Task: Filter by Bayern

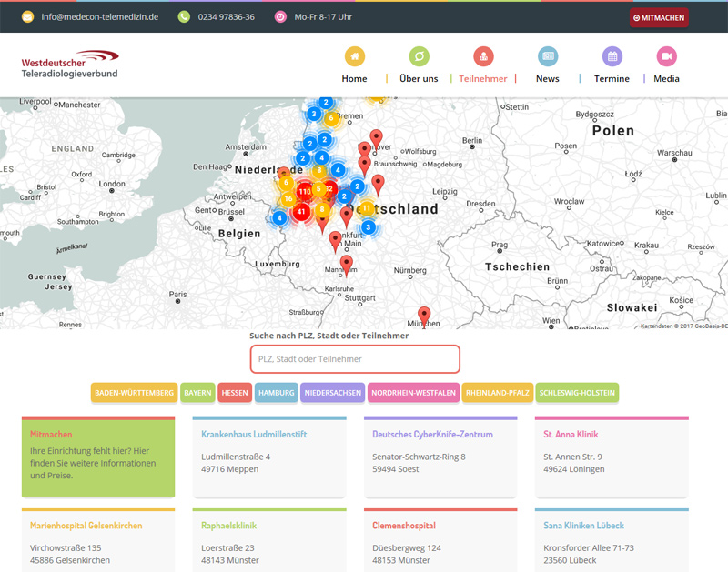Action: click(x=197, y=393)
